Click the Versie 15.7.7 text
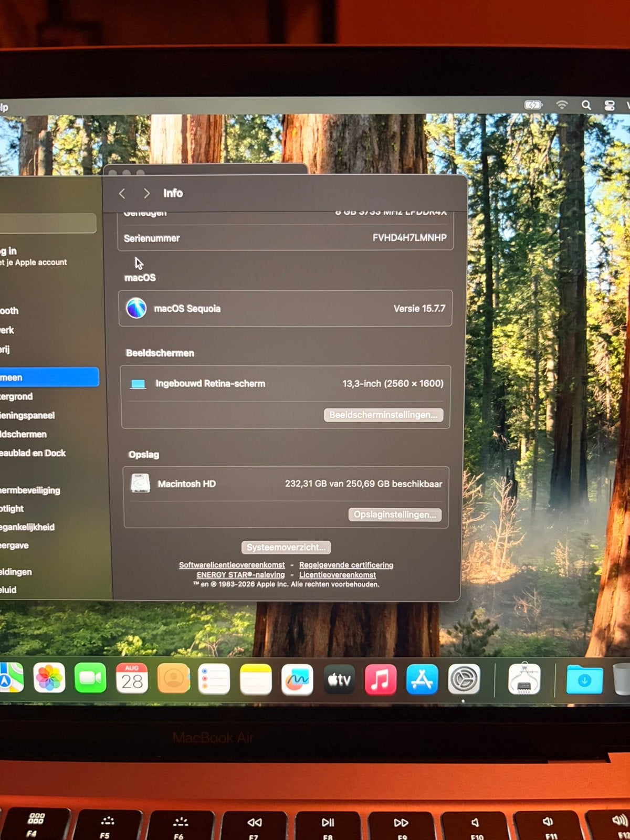This screenshot has height=840, width=630. coord(419,309)
